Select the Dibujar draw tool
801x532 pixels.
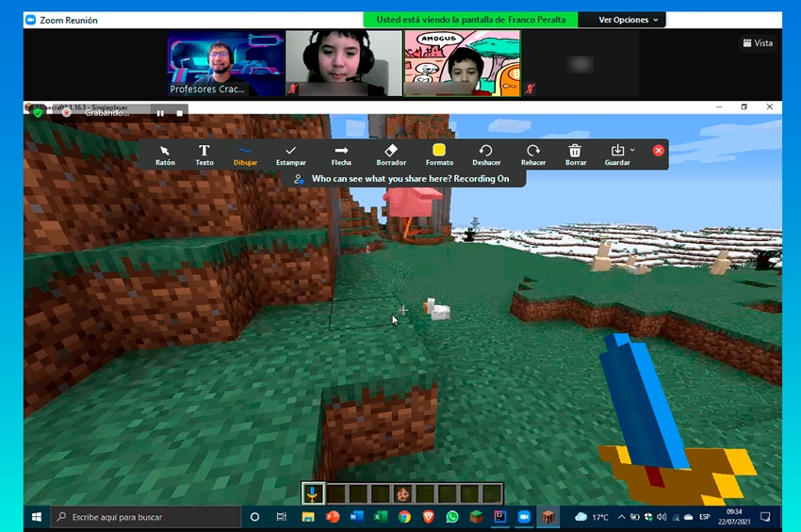coord(245,155)
